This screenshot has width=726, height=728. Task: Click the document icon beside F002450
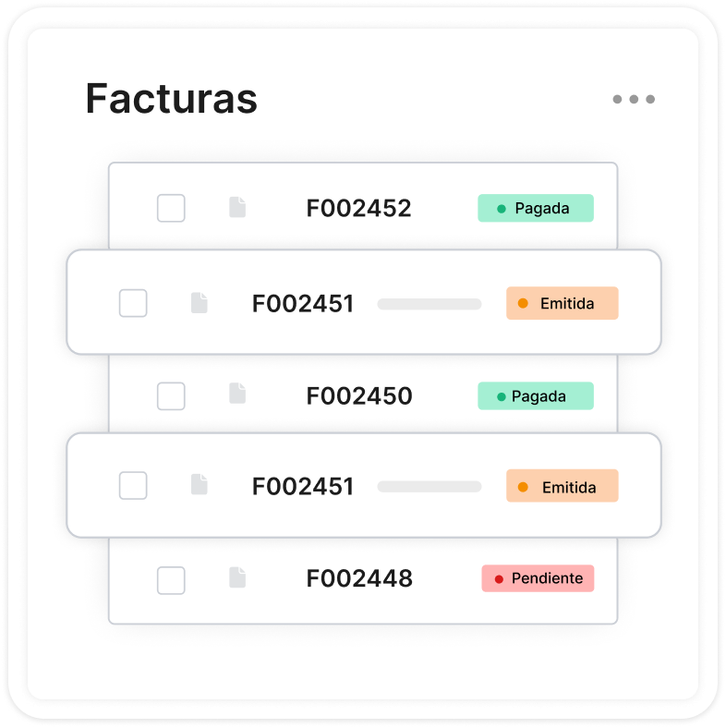[237, 394]
